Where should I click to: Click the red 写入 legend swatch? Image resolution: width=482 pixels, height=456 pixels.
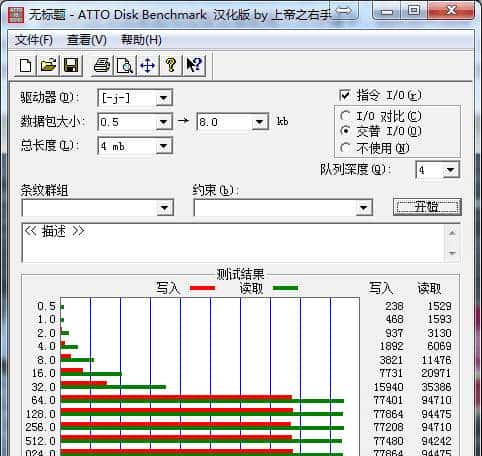click(202, 288)
